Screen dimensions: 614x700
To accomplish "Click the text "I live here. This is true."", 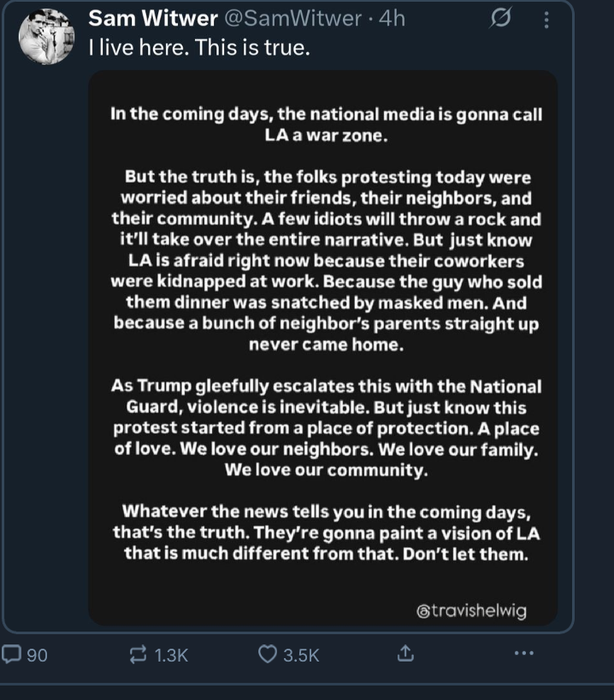I will pos(199,47).
